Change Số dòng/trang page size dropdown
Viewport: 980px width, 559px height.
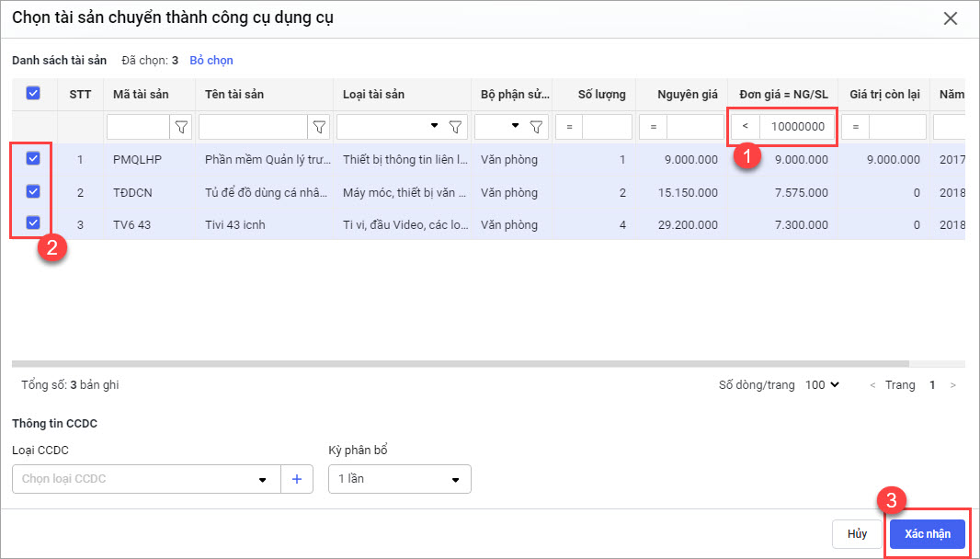pos(822,385)
